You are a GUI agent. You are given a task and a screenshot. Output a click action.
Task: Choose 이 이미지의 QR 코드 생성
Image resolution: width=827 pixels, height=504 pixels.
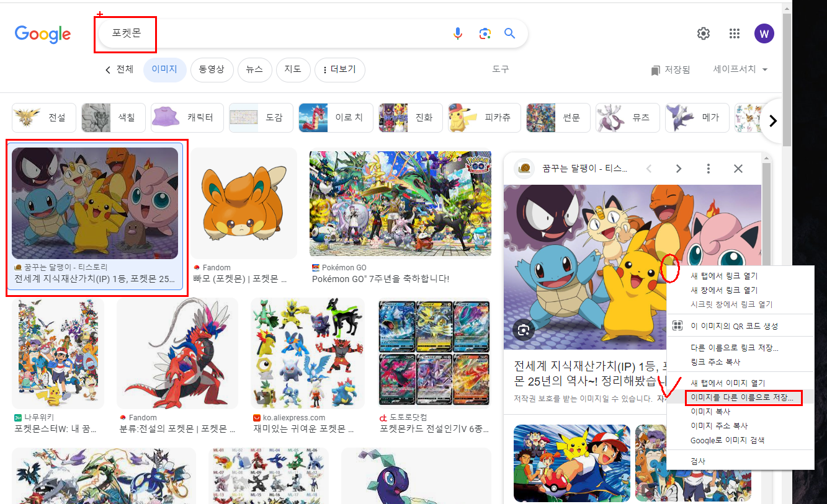[740, 325]
